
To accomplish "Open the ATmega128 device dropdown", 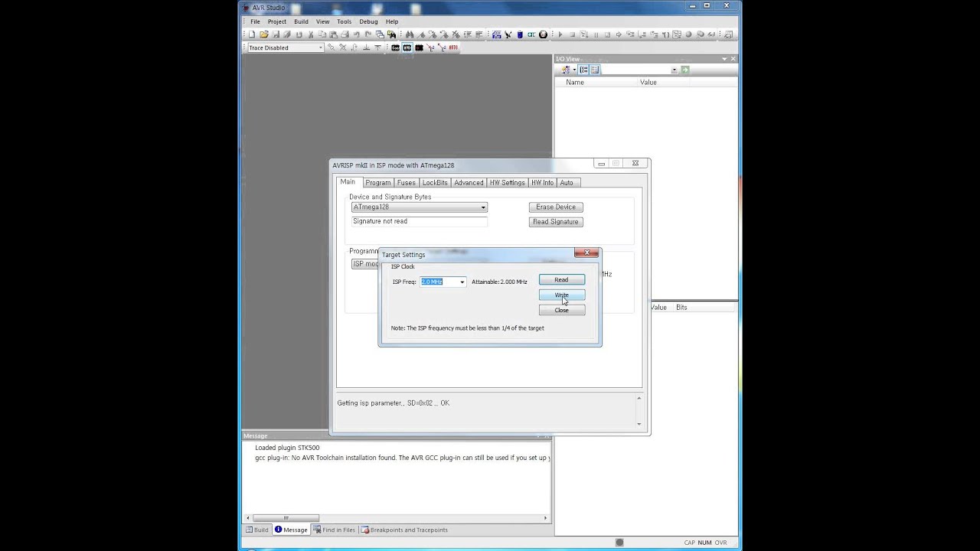I will [483, 207].
